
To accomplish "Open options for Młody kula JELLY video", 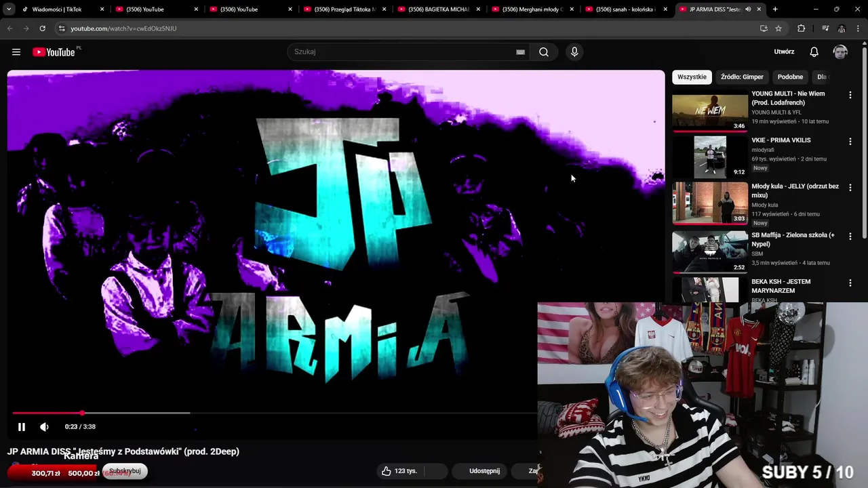I will tap(850, 188).
